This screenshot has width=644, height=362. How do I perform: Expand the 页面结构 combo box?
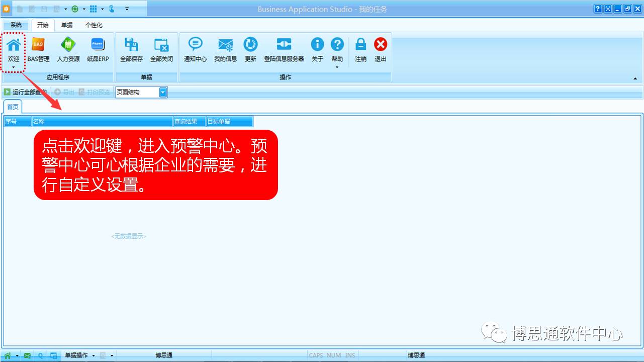pos(163,93)
